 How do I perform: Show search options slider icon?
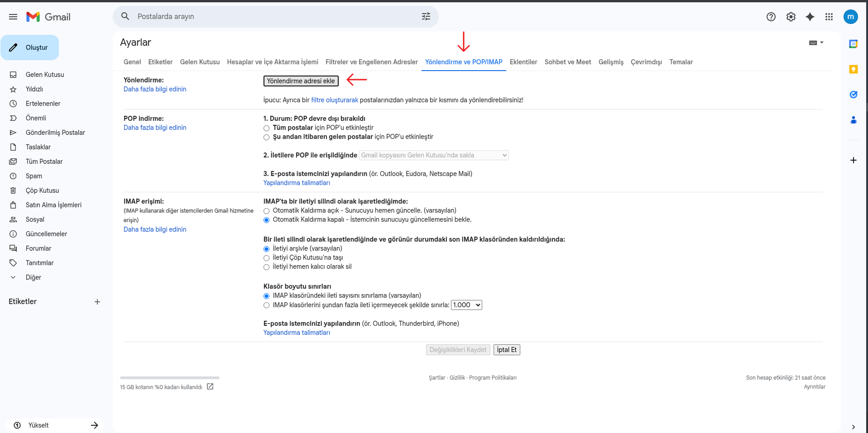(x=426, y=16)
